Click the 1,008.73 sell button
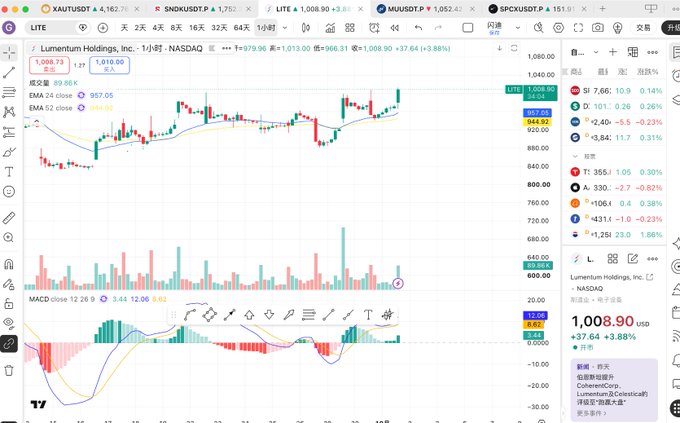Image resolution: width=680 pixels, height=423 pixels. click(x=49, y=65)
